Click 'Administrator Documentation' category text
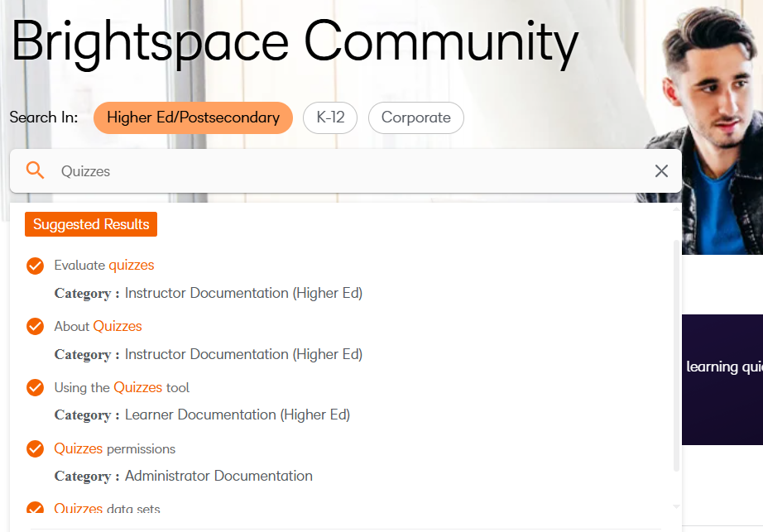Screen dimensions: 763x532 218,476
